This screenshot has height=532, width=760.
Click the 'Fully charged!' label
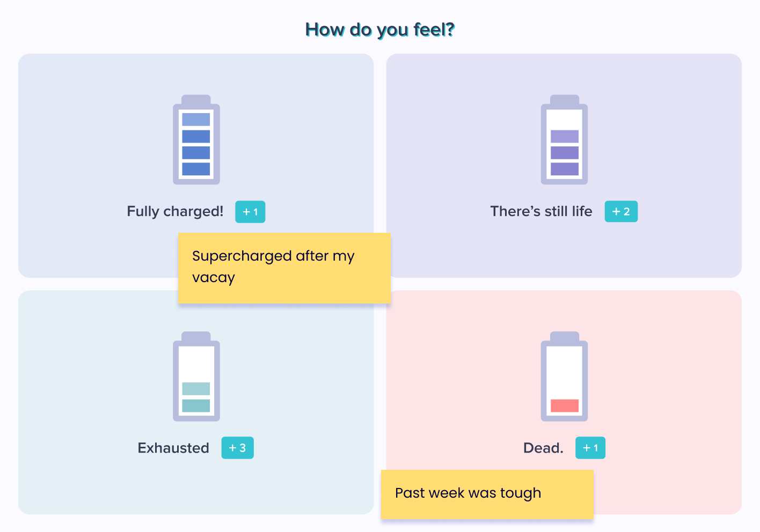[175, 211]
